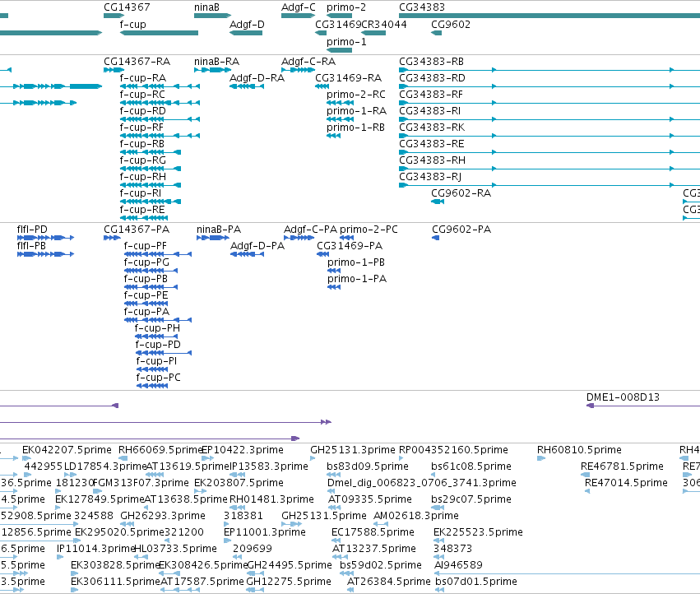Click the EK042207.5prime EST
This screenshot has height=594, width=700.
click(27, 457)
